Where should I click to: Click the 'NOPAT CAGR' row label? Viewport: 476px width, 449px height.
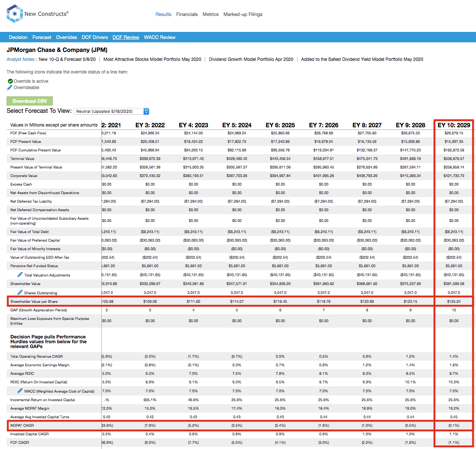[22, 426]
